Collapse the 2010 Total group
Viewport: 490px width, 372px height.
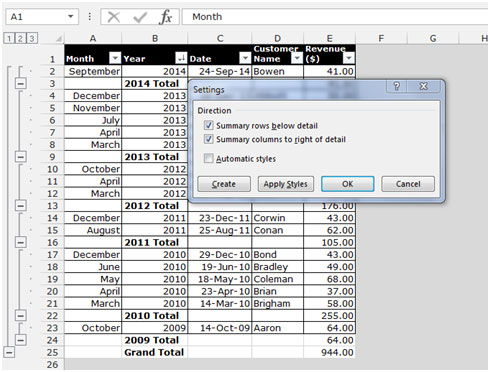point(20,315)
